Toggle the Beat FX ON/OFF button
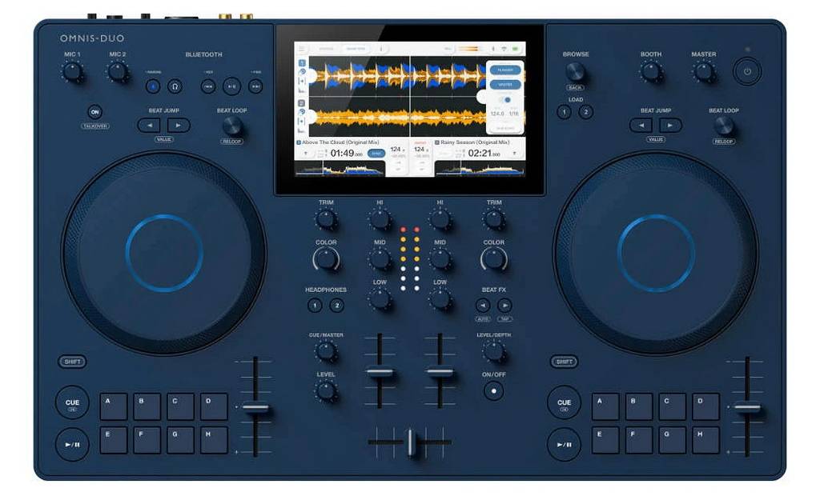The height and width of the screenshot is (504, 820). tap(494, 391)
